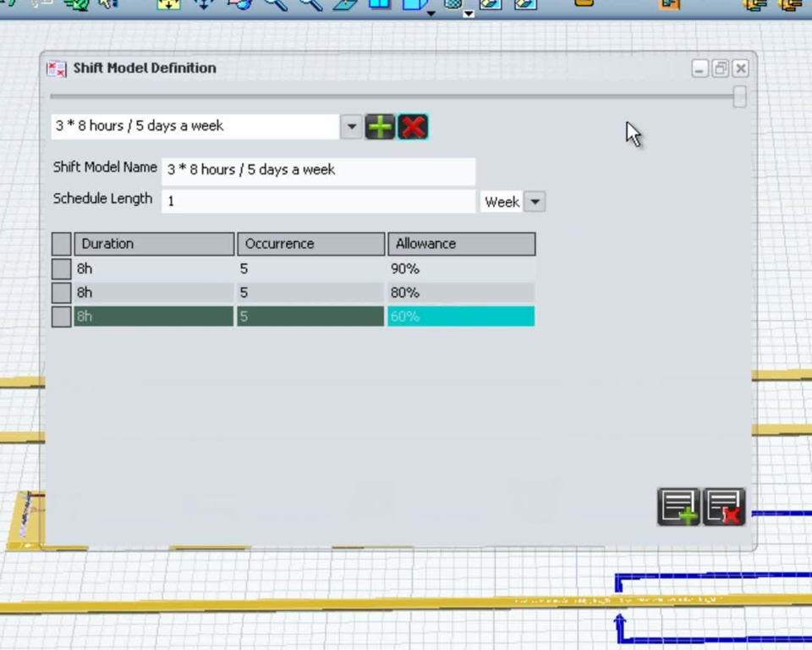Click the 90% allowance cell
812x650 pixels.
(x=462, y=269)
